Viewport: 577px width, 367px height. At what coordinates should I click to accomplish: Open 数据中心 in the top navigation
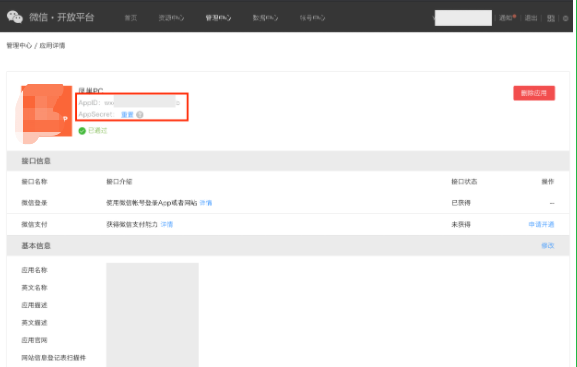pyautogui.click(x=265, y=18)
